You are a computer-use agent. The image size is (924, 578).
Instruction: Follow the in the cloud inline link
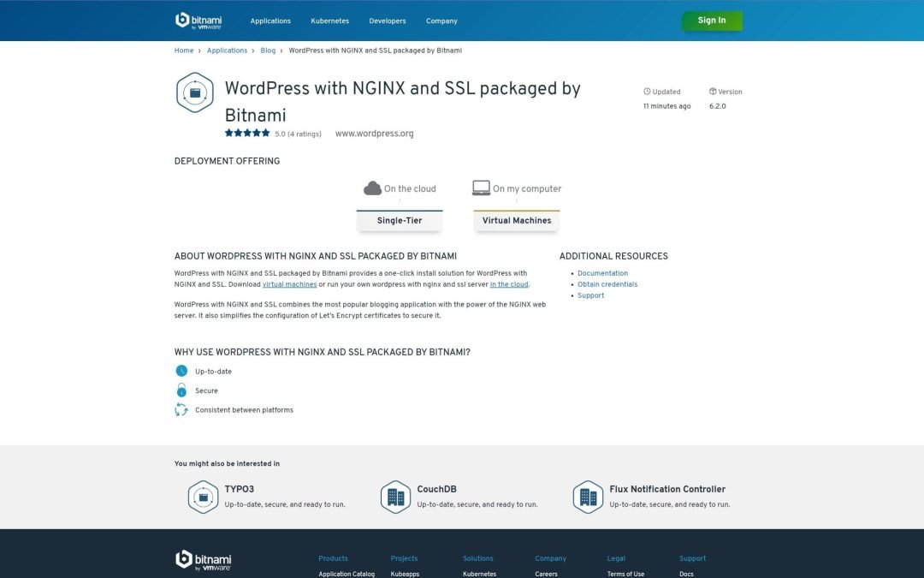509,284
